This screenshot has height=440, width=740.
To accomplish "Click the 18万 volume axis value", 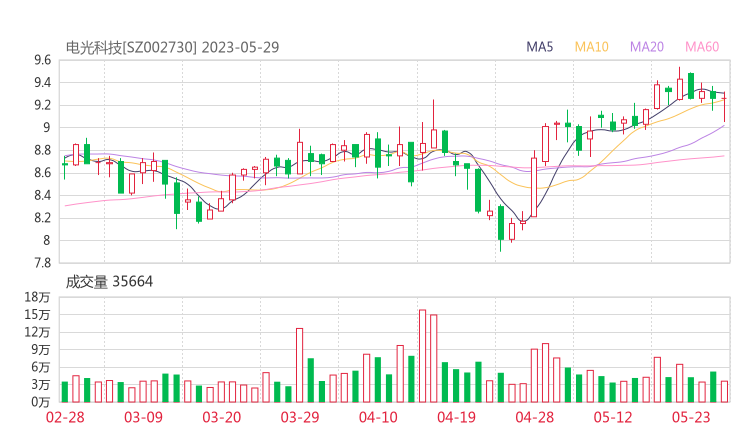I will pyautogui.click(x=37, y=297).
